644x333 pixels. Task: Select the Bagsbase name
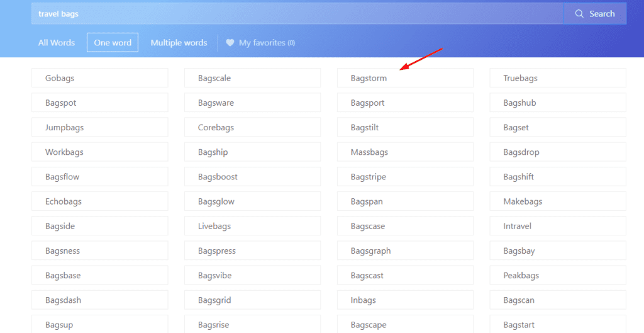click(x=100, y=275)
